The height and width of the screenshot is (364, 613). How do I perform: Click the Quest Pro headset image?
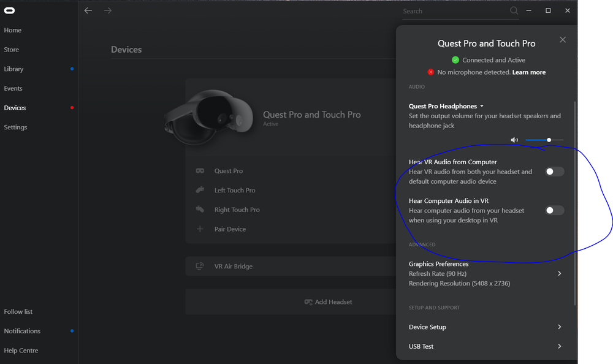pyautogui.click(x=208, y=117)
